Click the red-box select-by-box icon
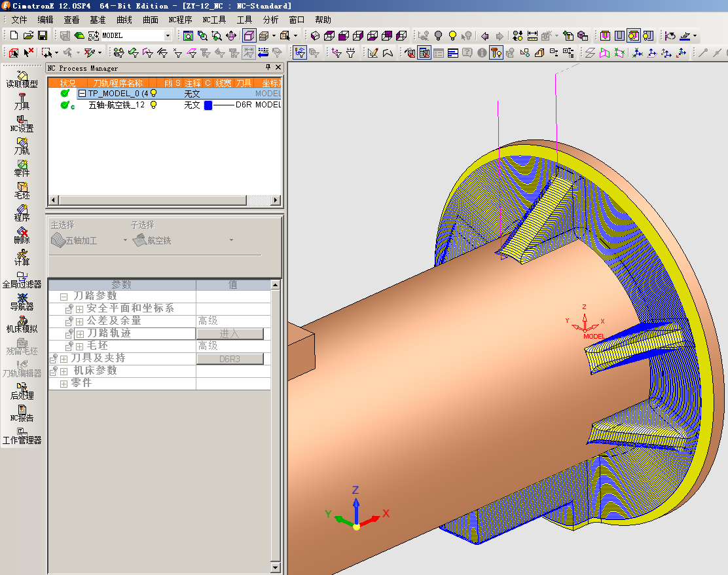Screen dimensions: 728x575 (x=14, y=53)
